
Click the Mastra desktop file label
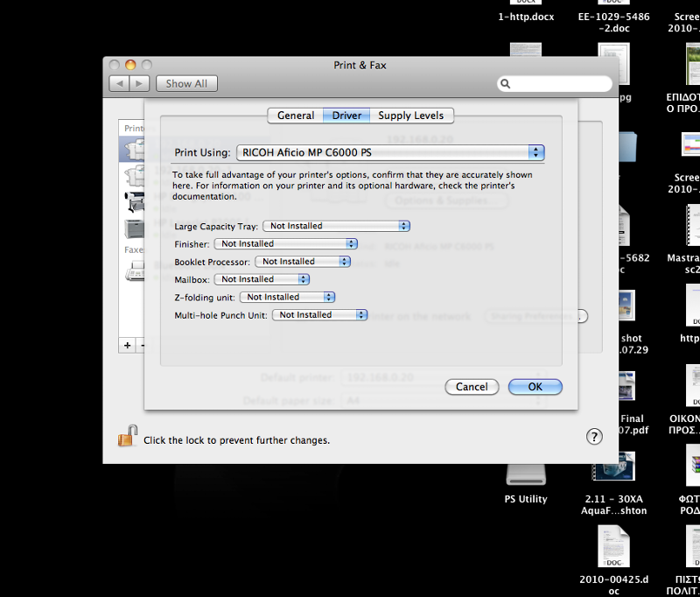point(683,263)
